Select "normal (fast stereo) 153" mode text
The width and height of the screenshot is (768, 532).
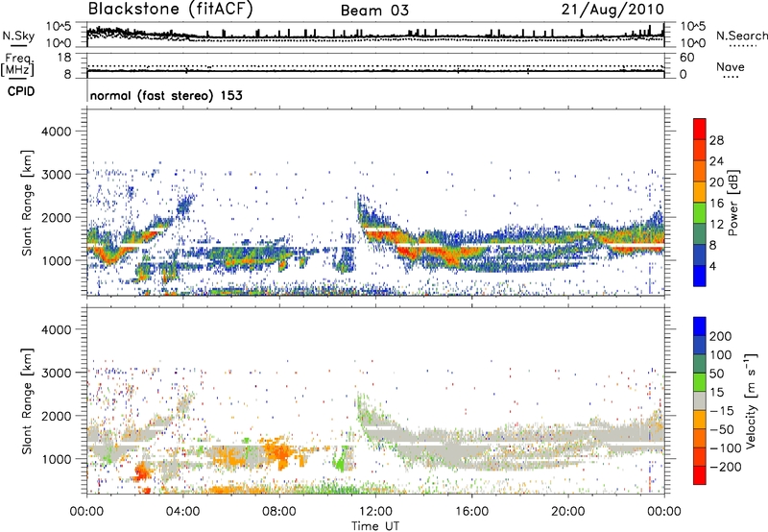pos(166,95)
